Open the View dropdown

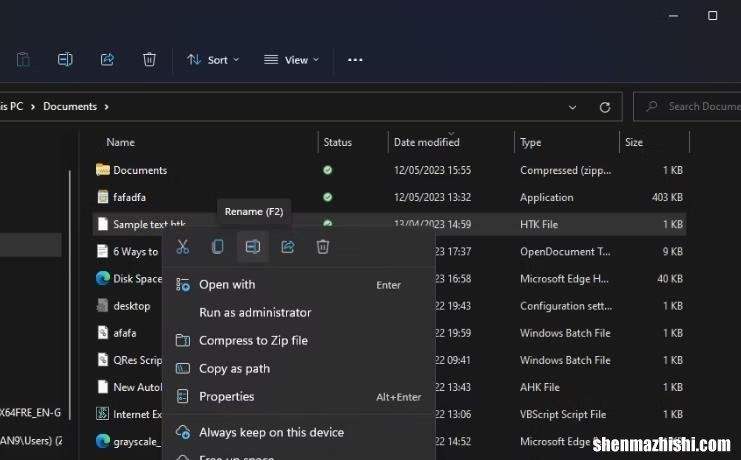tap(291, 60)
